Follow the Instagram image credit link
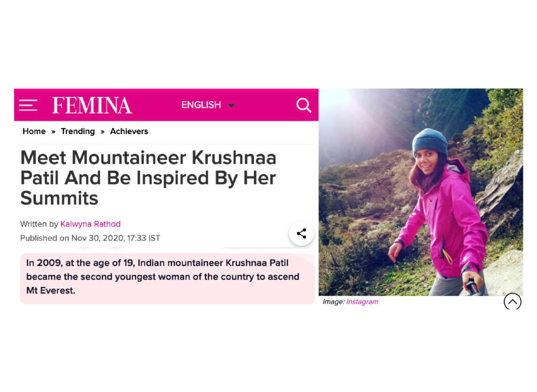The height and width of the screenshot is (392, 537). [362, 302]
